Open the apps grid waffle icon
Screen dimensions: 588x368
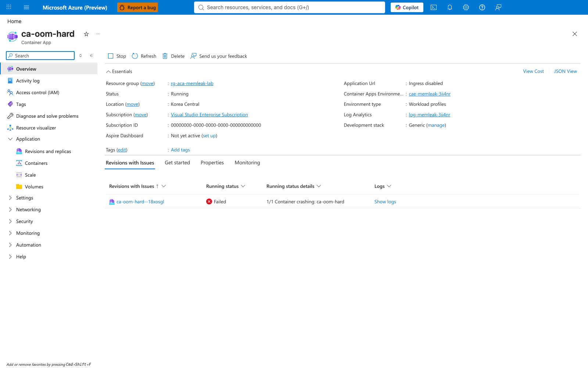pyautogui.click(x=9, y=7)
